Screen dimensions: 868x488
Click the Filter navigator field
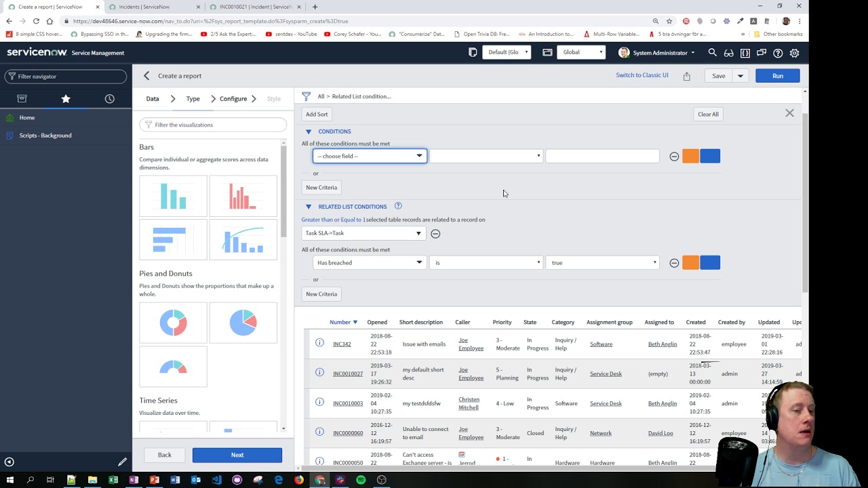tap(66, 77)
